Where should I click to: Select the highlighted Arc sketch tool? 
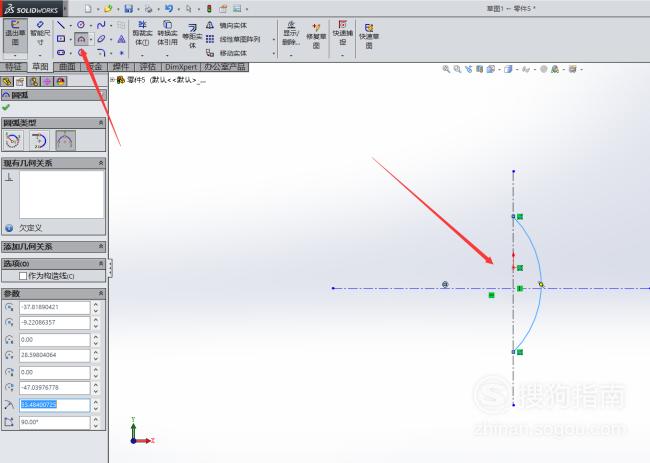pos(81,39)
